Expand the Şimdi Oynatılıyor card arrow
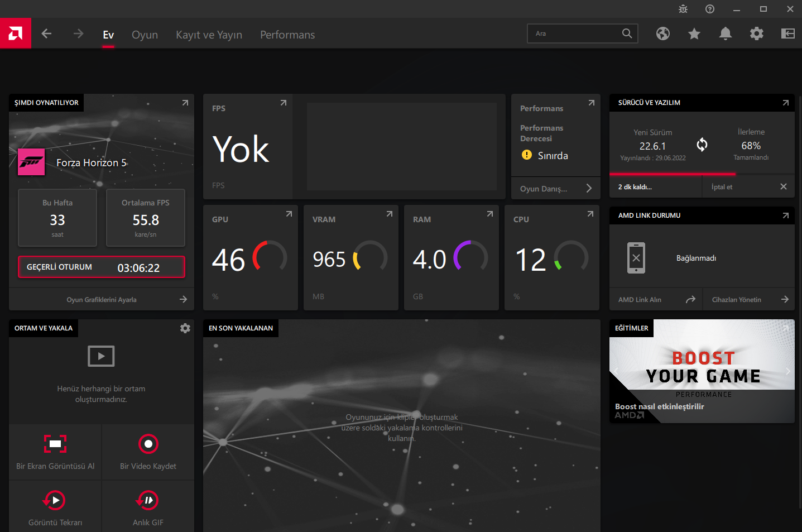The image size is (802, 532). [185, 103]
